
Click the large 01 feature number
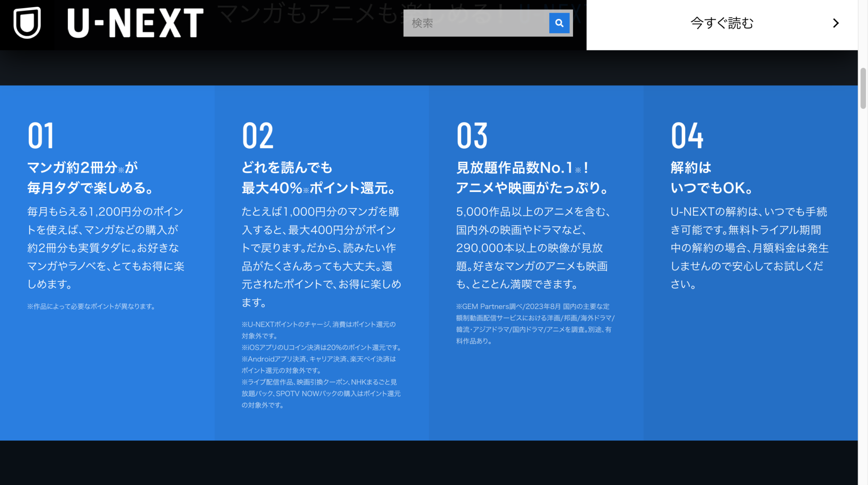coord(41,136)
